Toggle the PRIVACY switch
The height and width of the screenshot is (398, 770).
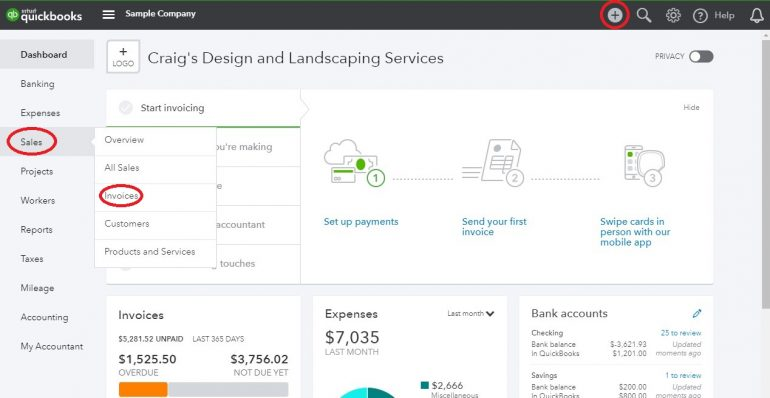coord(701,57)
